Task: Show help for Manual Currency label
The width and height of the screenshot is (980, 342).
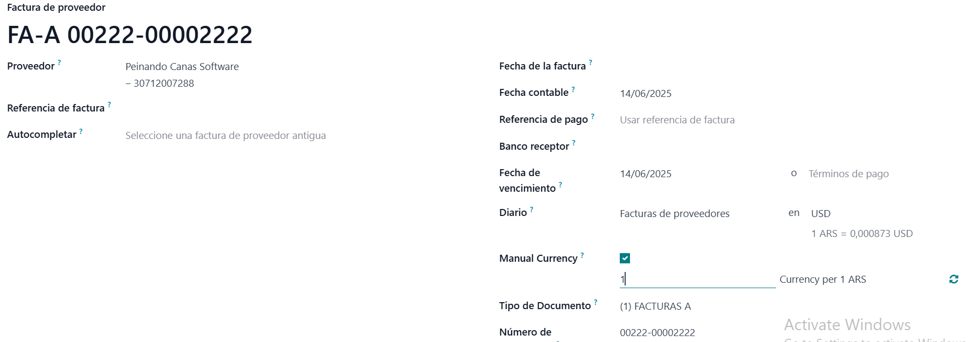Action: point(582,255)
